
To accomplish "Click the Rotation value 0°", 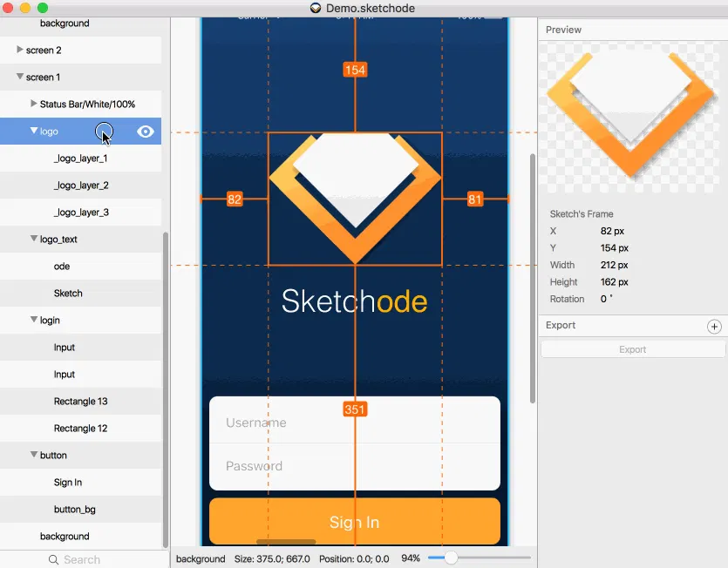I will (606, 299).
